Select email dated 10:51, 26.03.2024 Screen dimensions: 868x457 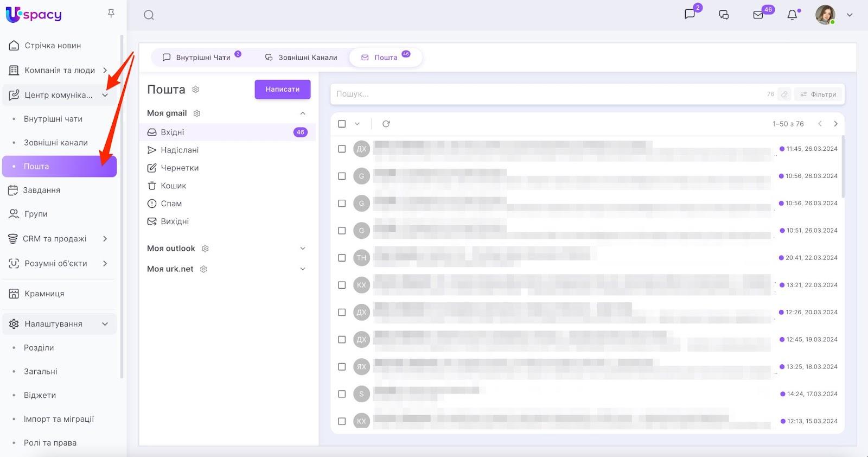coord(342,231)
